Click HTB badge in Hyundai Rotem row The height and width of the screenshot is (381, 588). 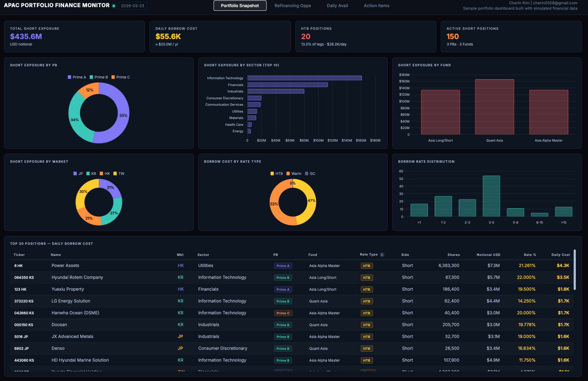[x=366, y=278]
